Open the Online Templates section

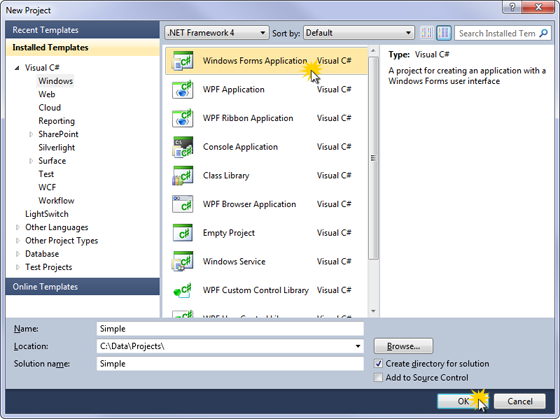click(x=82, y=286)
